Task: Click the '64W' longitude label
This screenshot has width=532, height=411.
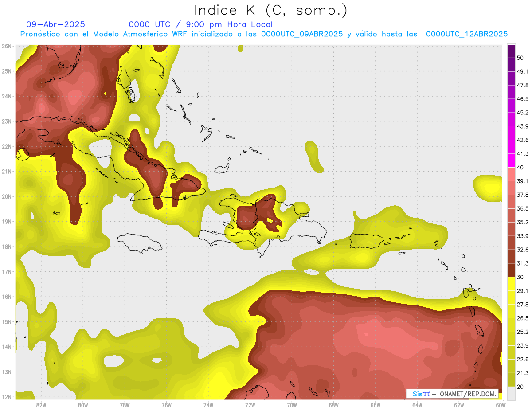Action: coord(417,405)
